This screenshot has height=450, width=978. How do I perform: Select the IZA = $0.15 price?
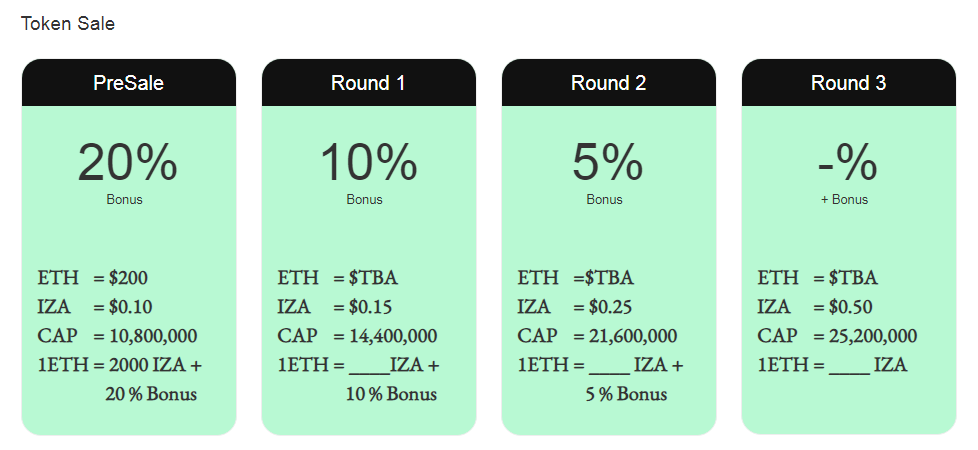[335, 307]
